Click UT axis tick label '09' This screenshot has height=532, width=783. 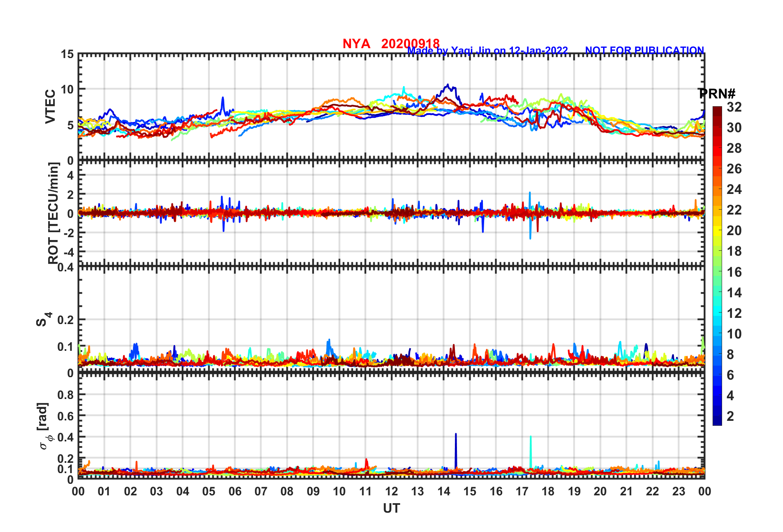coord(313,491)
